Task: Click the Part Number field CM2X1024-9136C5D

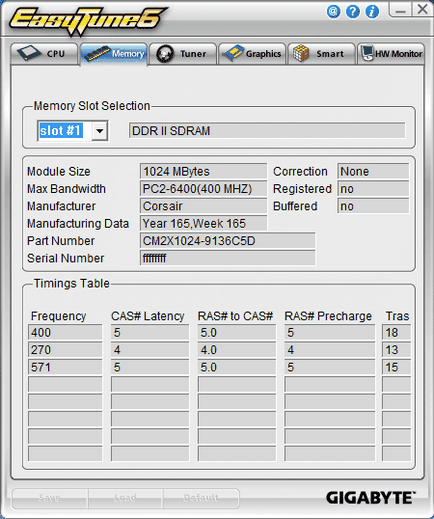Action: click(x=227, y=241)
